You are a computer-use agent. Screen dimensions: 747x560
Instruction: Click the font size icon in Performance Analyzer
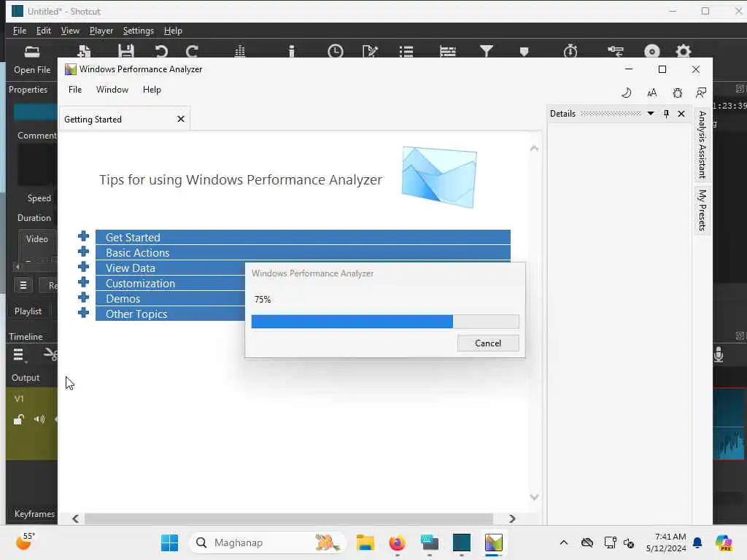(x=651, y=93)
